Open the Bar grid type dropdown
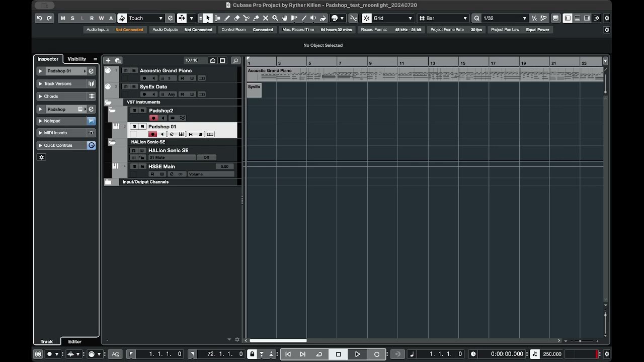 point(444,18)
